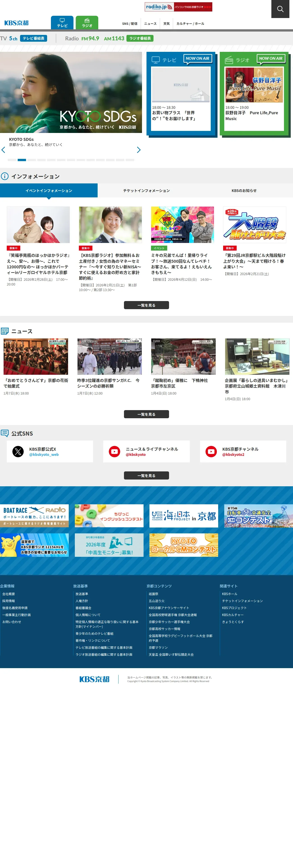293x868 pixels.
Task: Select the ラジオ tab
Action: pos(87,23)
